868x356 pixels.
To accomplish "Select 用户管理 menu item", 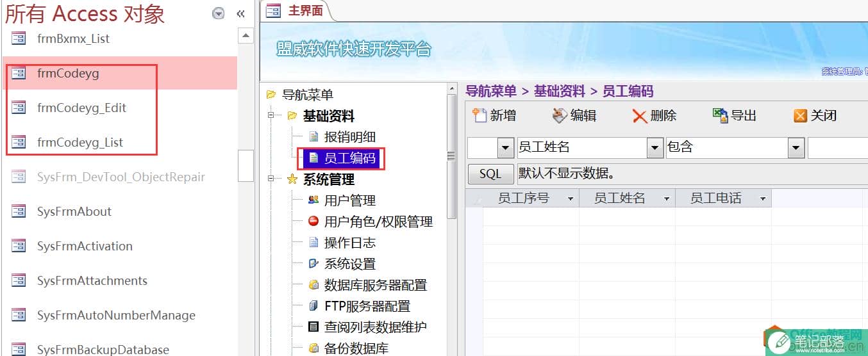I will coord(350,200).
